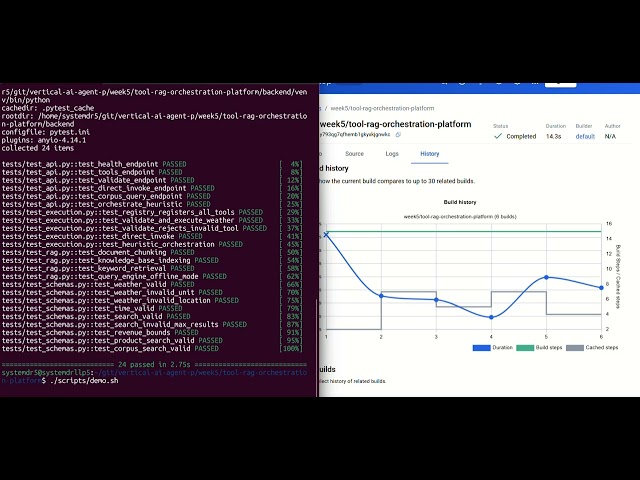This screenshot has height=480, width=640.
Task: Select the History tab
Action: pyautogui.click(x=430, y=154)
